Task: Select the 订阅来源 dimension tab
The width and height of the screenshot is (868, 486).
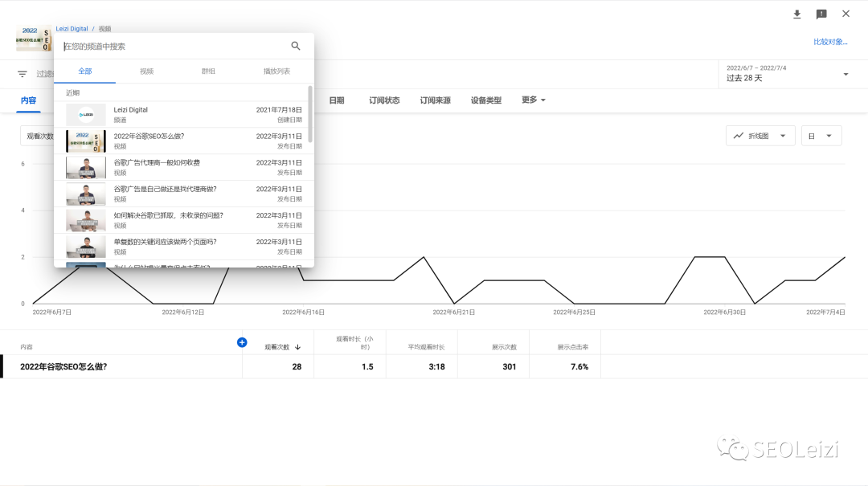Action: coord(435,100)
